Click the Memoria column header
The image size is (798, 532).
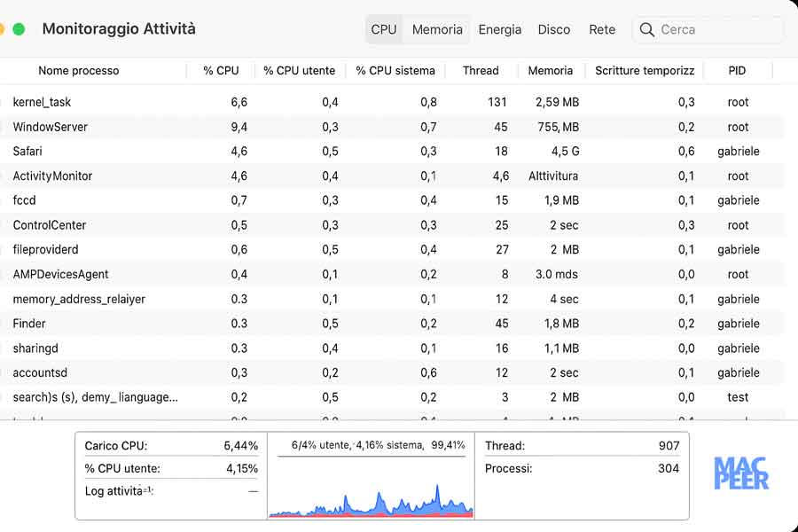click(550, 70)
